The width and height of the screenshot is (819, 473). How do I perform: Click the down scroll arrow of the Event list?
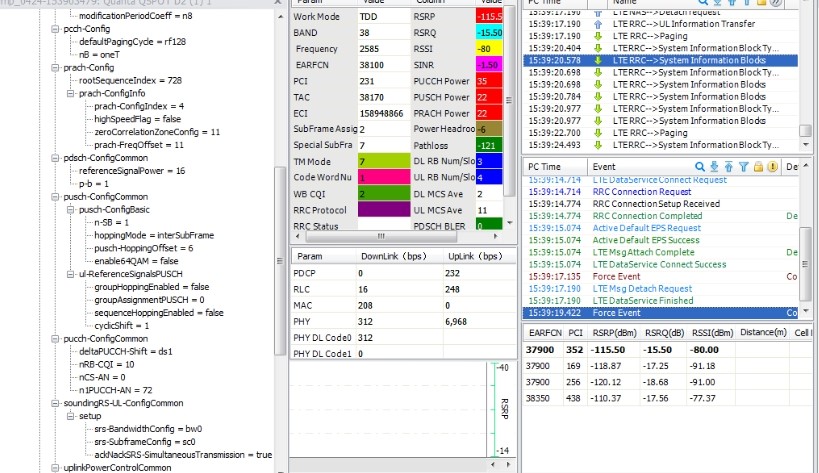tap(806, 311)
